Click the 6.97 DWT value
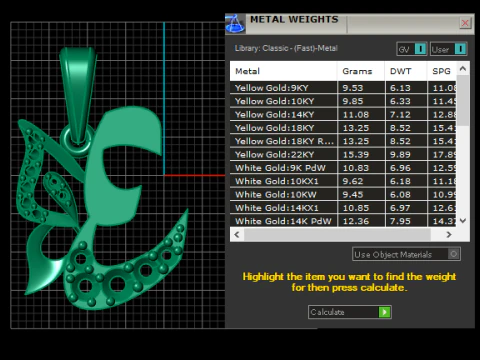480x360 pixels. [x=400, y=208]
